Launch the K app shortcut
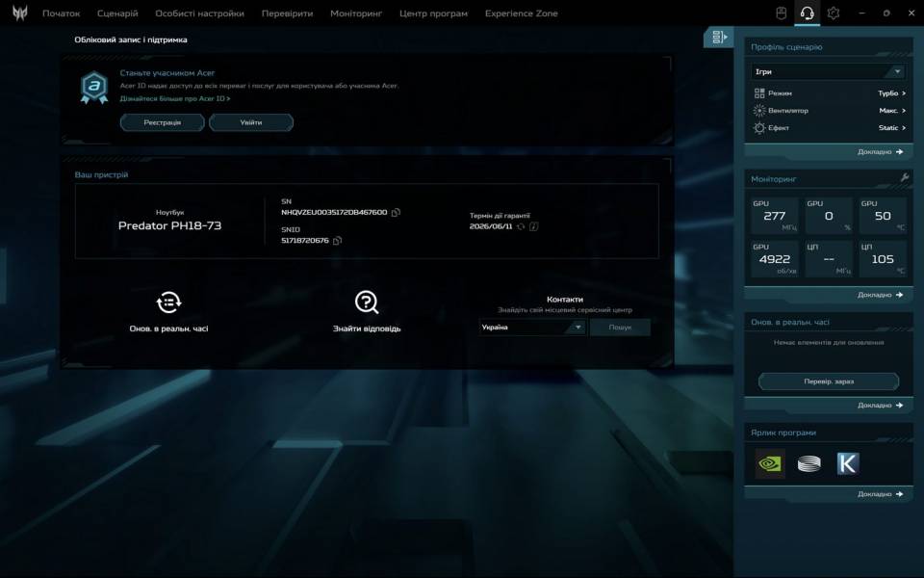 [x=847, y=463]
